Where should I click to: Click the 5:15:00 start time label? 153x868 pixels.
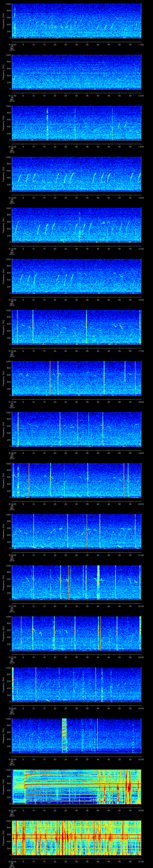pyautogui.click(x=12, y=300)
